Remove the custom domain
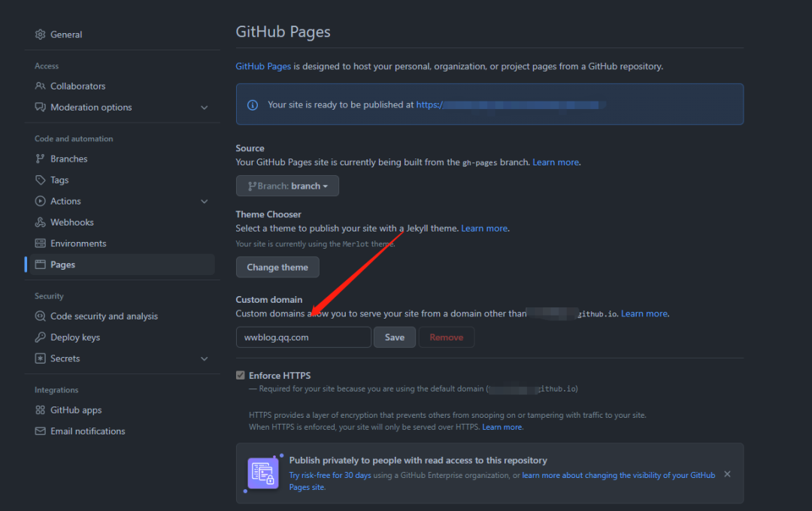 click(447, 337)
